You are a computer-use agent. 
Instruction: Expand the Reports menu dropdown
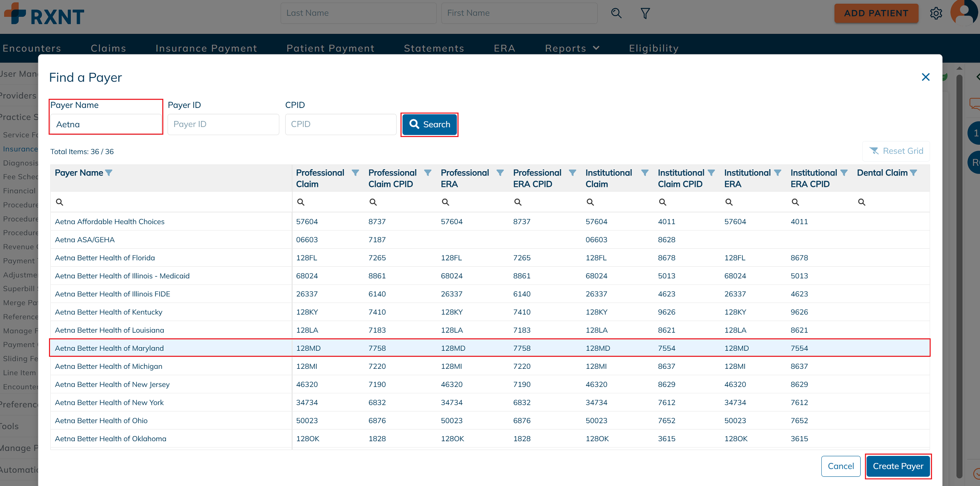[x=572, y=48]
